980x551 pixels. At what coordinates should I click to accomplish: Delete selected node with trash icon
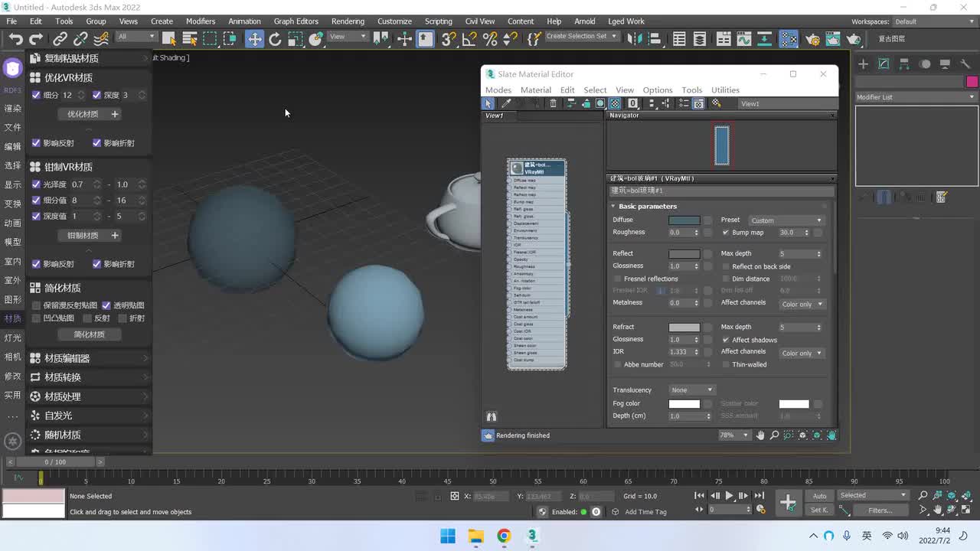tap(553, 103)
